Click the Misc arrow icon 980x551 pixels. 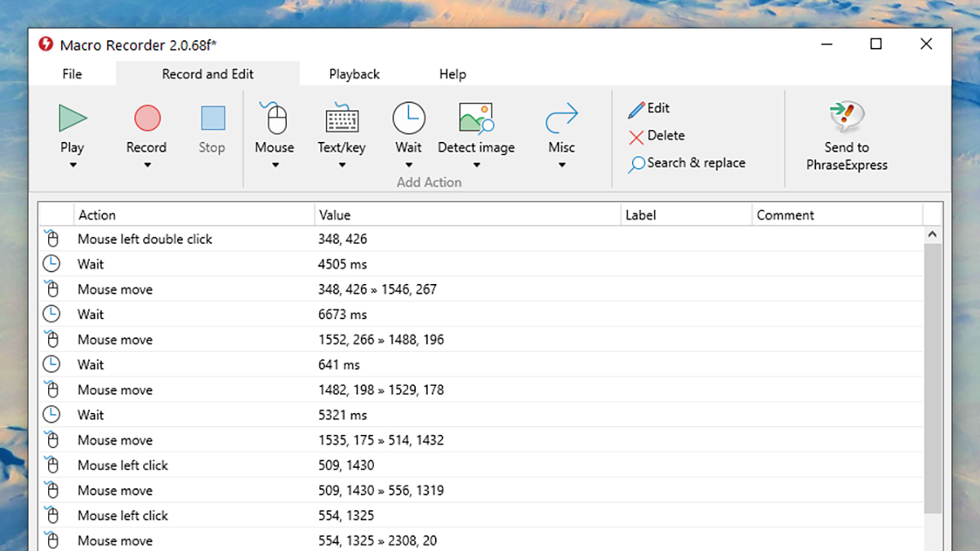click(x=562, y=118)
